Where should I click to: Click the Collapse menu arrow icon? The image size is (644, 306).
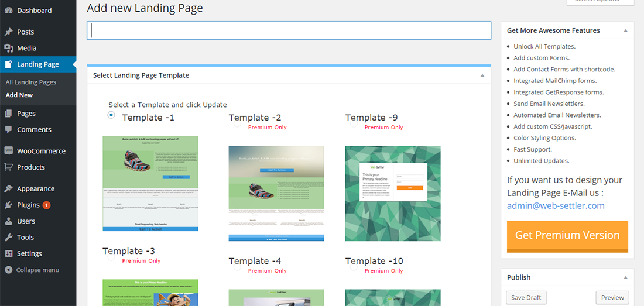coord(8,270)
